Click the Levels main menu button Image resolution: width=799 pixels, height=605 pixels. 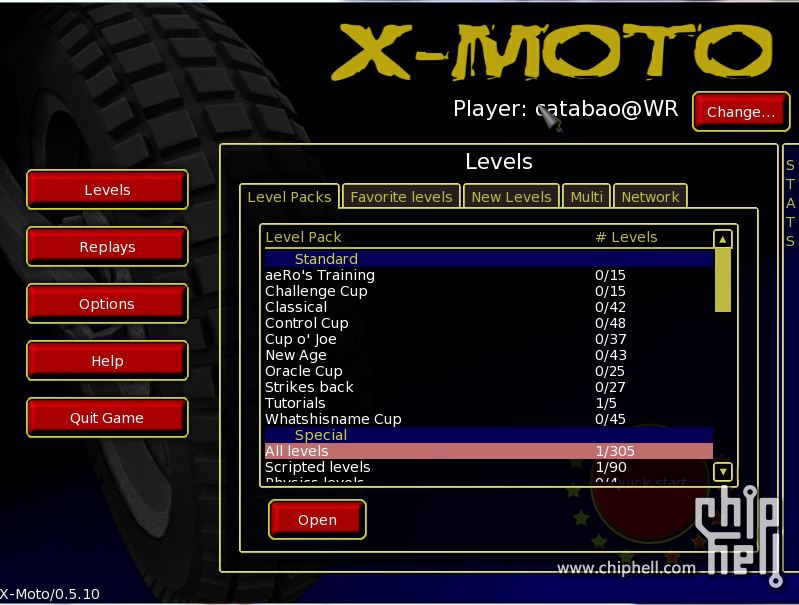[107, 190]
